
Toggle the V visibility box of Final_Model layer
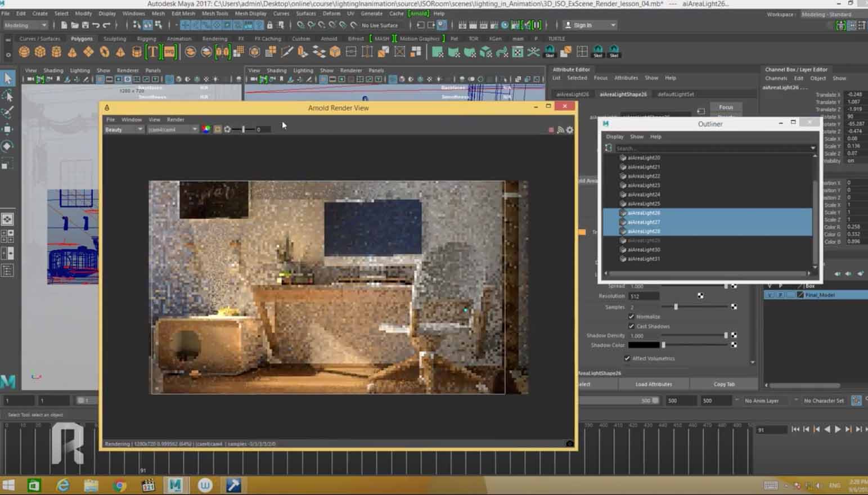770,295
